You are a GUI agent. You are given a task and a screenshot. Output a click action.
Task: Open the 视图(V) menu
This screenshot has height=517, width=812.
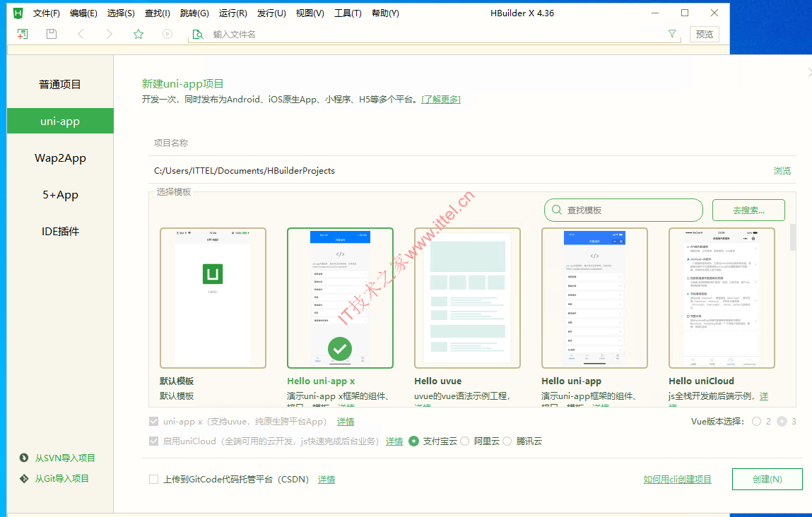310,13
